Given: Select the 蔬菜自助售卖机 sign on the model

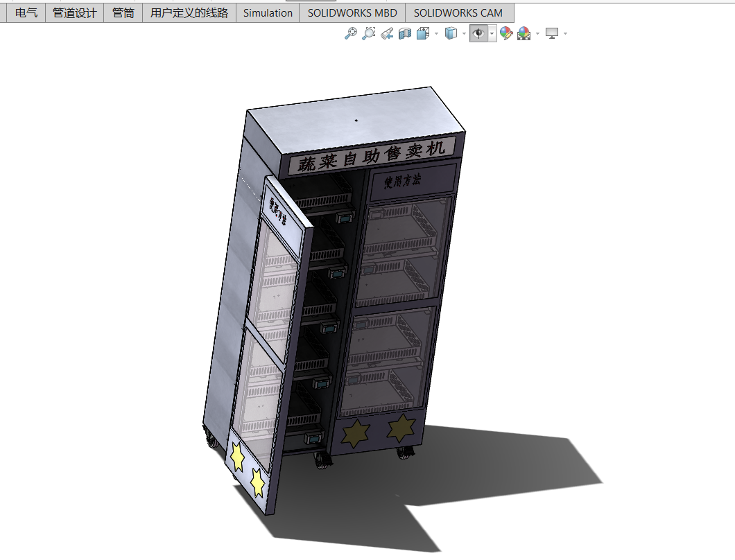Looking at the screenshot, I should [x=372, y=155].
